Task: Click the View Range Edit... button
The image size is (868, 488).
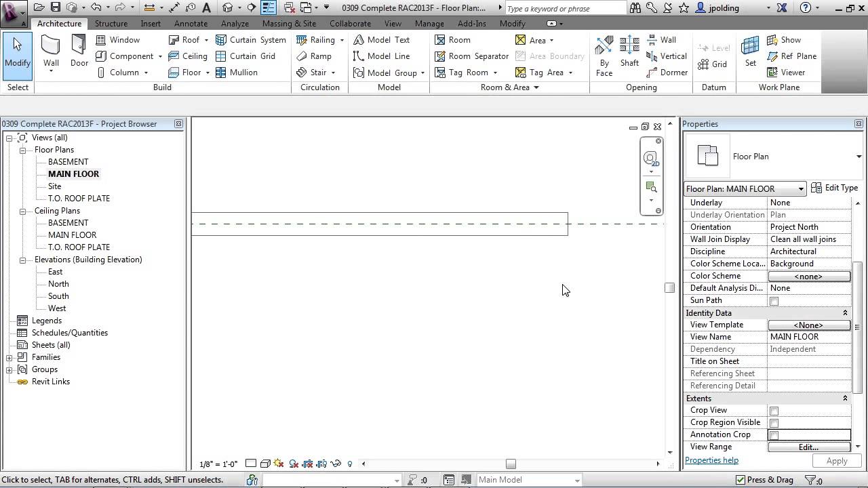Action: (x=809, y=447)
